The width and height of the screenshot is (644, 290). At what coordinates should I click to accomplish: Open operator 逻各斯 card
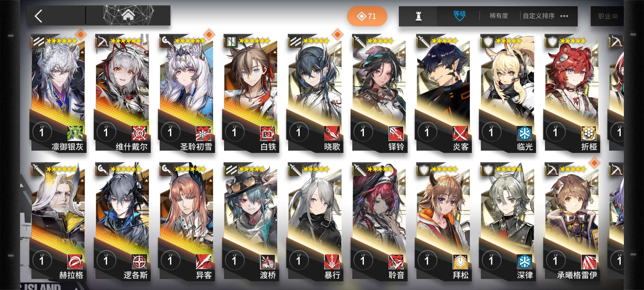pos(122,222)
